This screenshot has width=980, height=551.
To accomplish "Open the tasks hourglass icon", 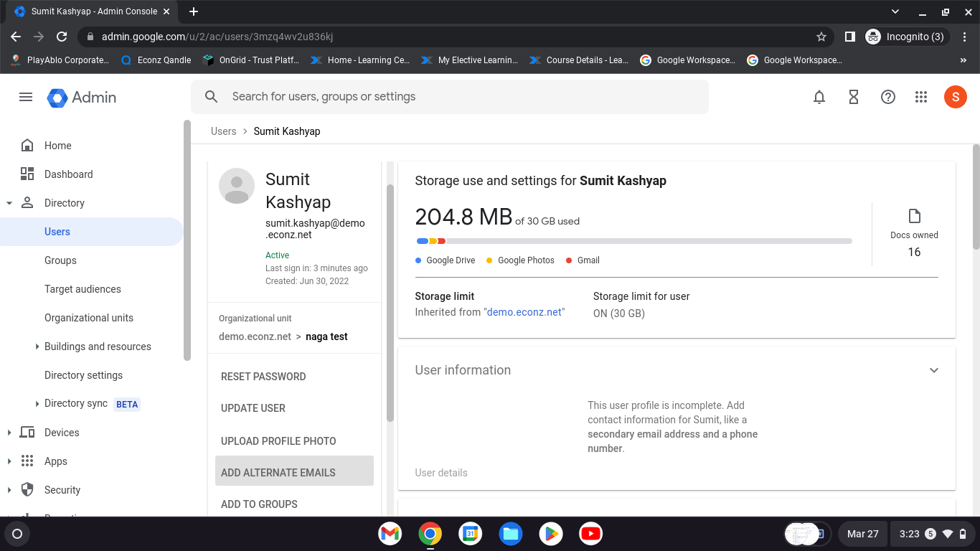I will pyautogui.click(x=854, y=97).
